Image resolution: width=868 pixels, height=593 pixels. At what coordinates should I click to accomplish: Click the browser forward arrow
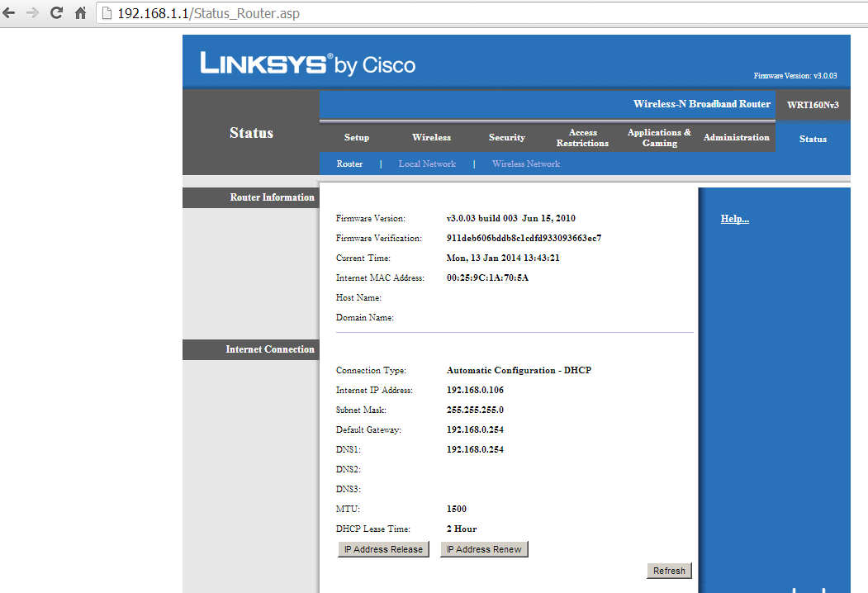(x=33, y=13)
